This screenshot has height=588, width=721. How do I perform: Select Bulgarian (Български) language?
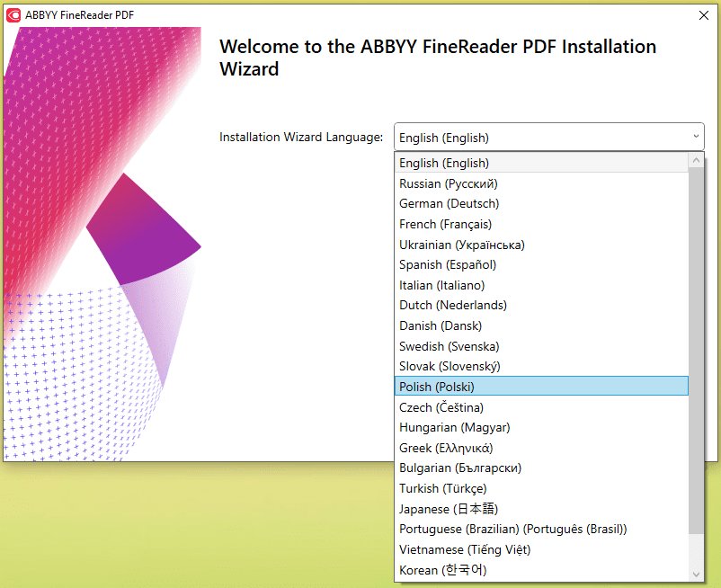click(541, 468)
